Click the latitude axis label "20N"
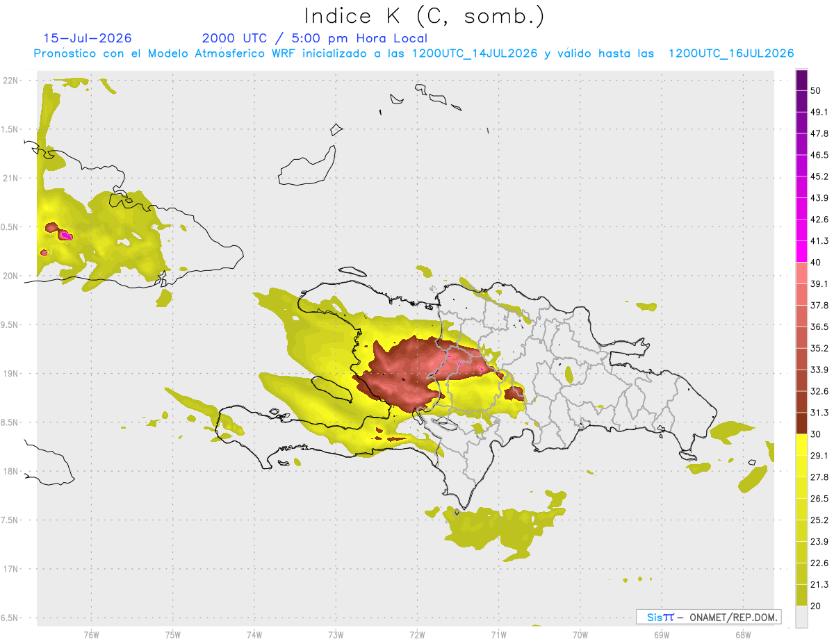 pos(12,276)
